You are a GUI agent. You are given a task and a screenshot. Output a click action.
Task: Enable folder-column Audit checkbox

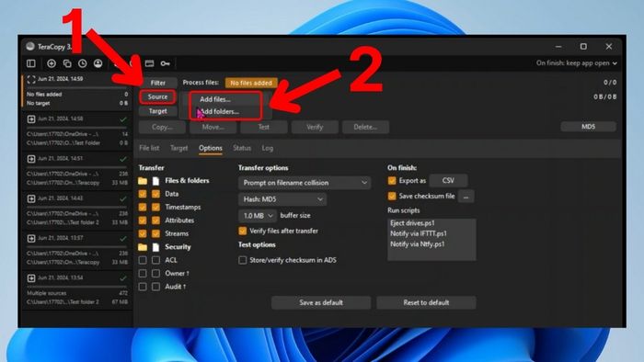point(143,287)
